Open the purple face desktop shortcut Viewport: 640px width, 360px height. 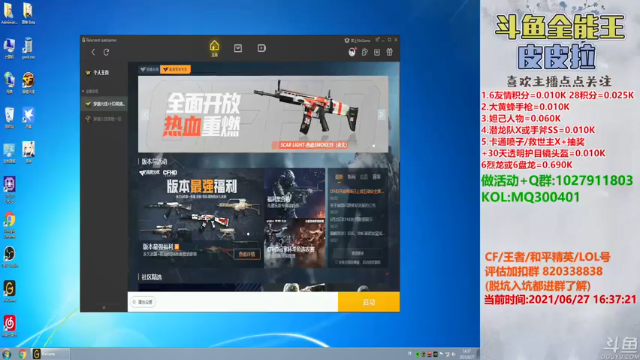click(x=9, y=189)
